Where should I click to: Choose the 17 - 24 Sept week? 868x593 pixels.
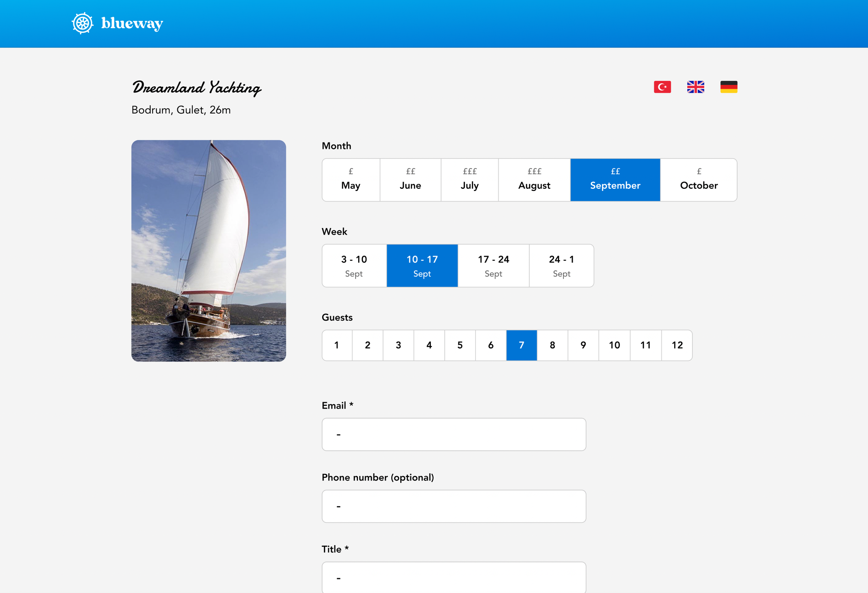pyautogui.click(x=493, y=266)
